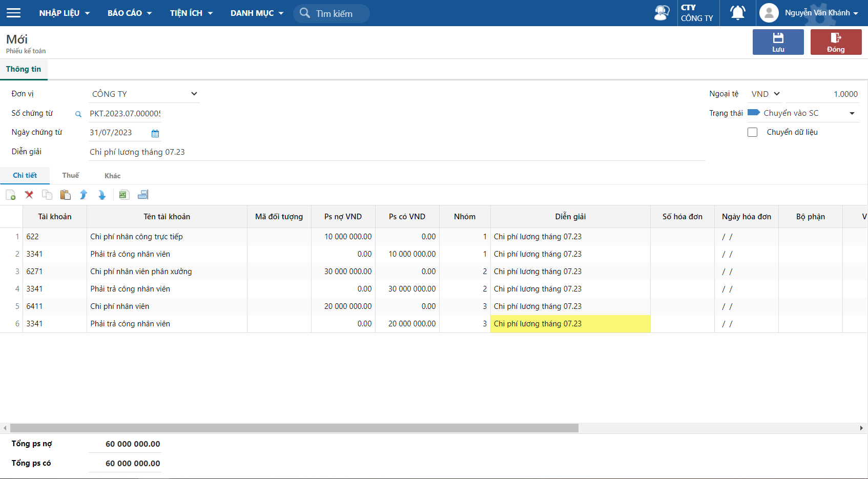Open the BÁO CÁO menu
Image resolution: width=868 pixels, height=479 pixels.
(x=130, y=13)
